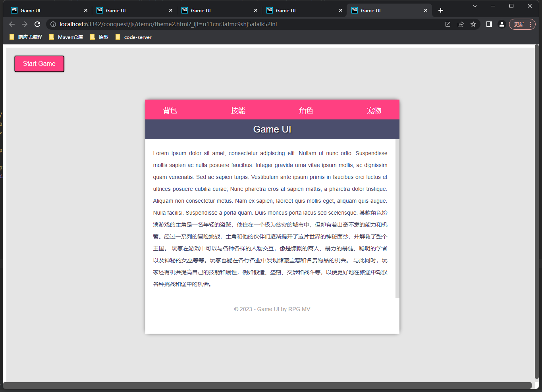Screen dimensions: 542x392
Task: Minimize the browser window
Action: (493, 6)
